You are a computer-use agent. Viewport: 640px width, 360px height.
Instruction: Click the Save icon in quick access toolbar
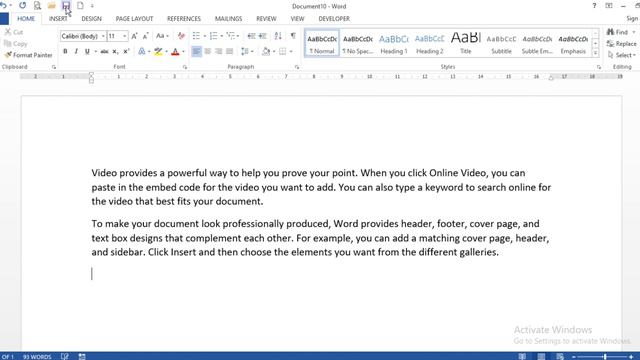pos(66,6)
